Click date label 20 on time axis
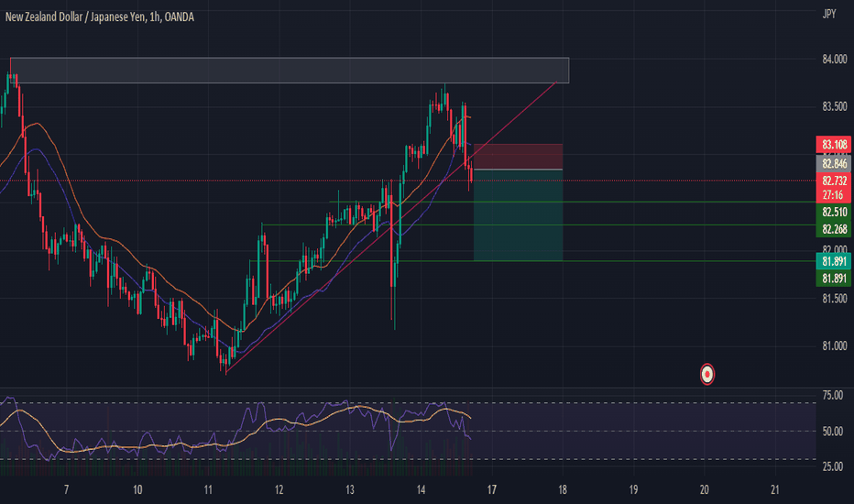This screenshot has height=504, width=854. [705, 490]
